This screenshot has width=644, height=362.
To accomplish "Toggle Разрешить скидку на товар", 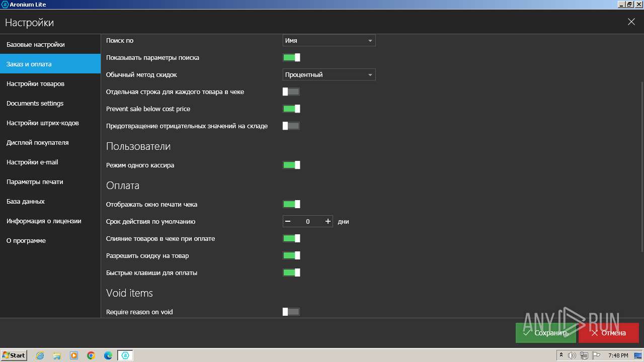I will [291, 255].
